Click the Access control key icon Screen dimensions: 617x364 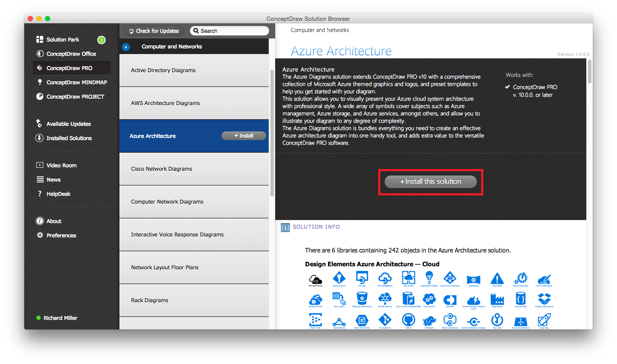coord(339,279)
